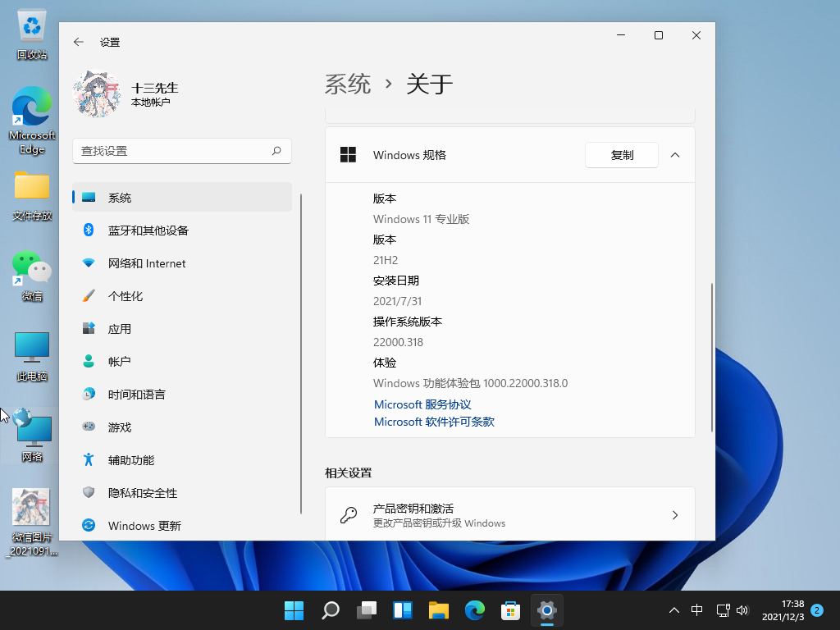
Task: Open 产品密钥和激活 settings page
Action: point(509,515)
